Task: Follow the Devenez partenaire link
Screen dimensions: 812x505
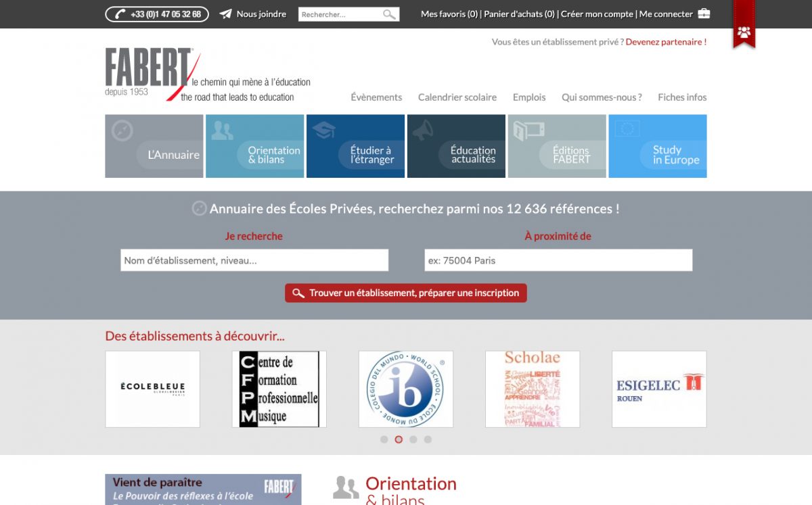Action: tap(666, 42)
